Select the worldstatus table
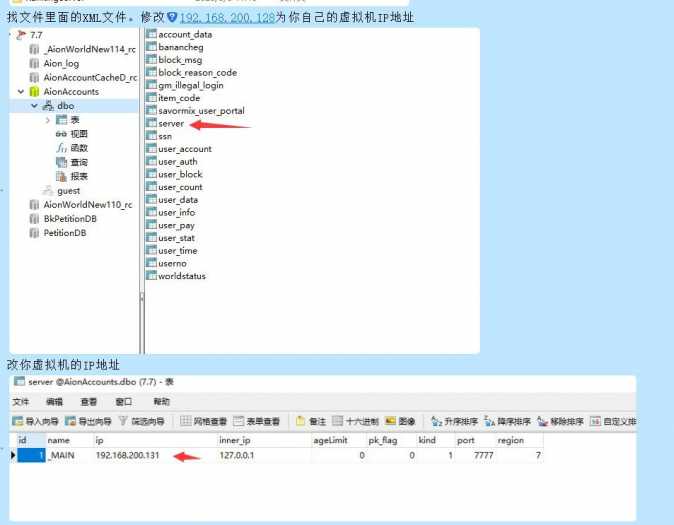Viewport: 674px width, 525px height. coord(176,276)
